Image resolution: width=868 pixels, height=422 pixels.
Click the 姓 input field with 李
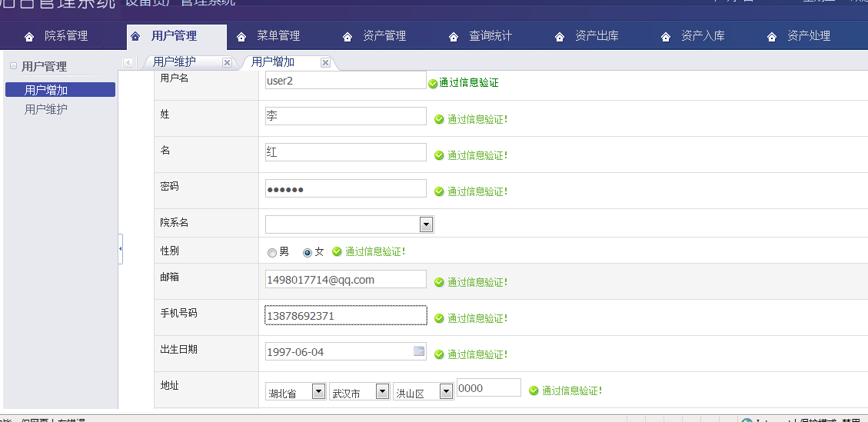pyautogui.click(x=346, y=116)
